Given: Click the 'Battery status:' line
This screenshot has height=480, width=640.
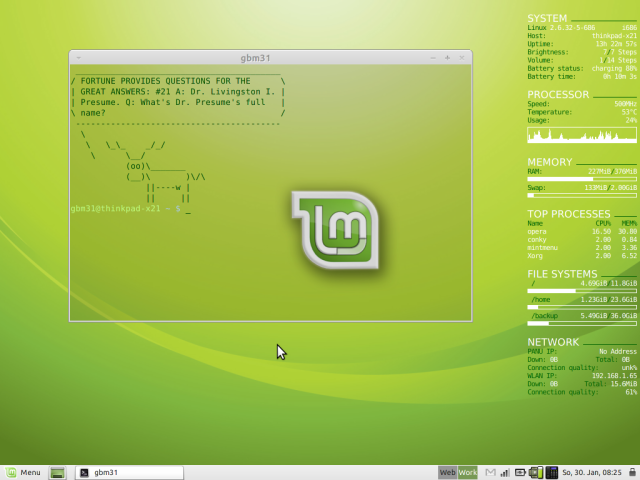Looking at the screenshot, I should coord(582,68).
